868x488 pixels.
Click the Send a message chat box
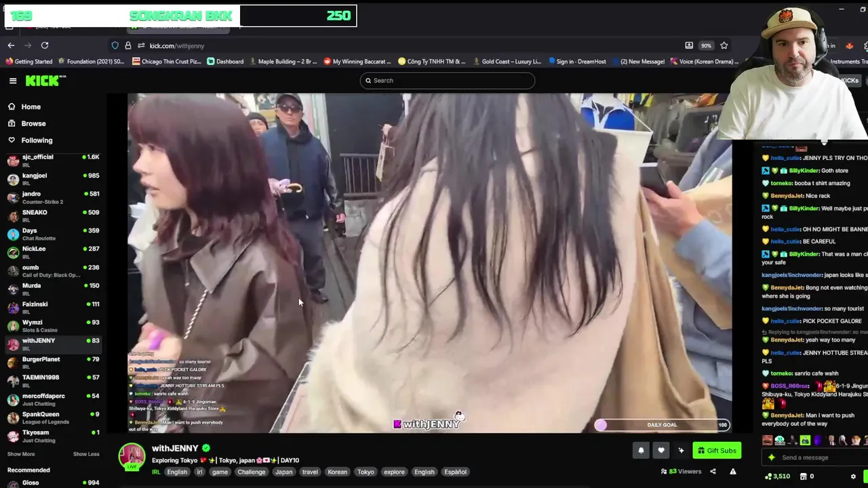pos(814,457)
